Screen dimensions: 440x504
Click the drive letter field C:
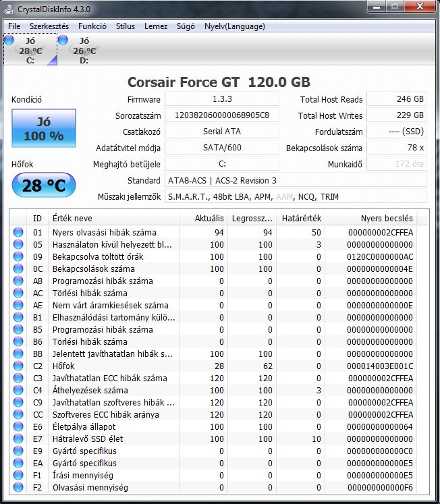(222, 164)
